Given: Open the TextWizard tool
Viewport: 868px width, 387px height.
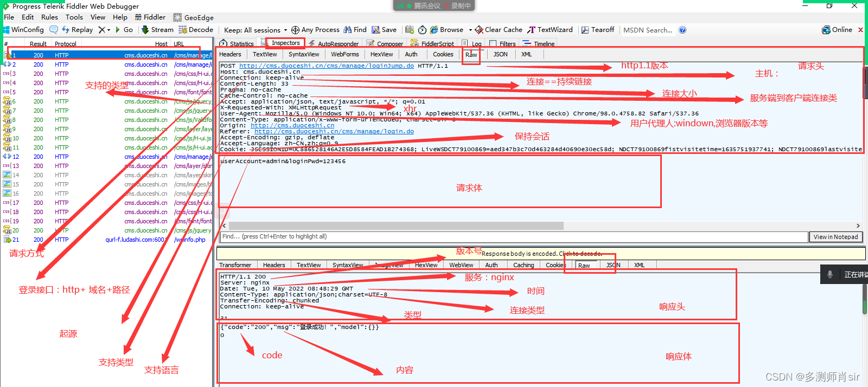Looking at the screenshot, I should coord(550,30).
